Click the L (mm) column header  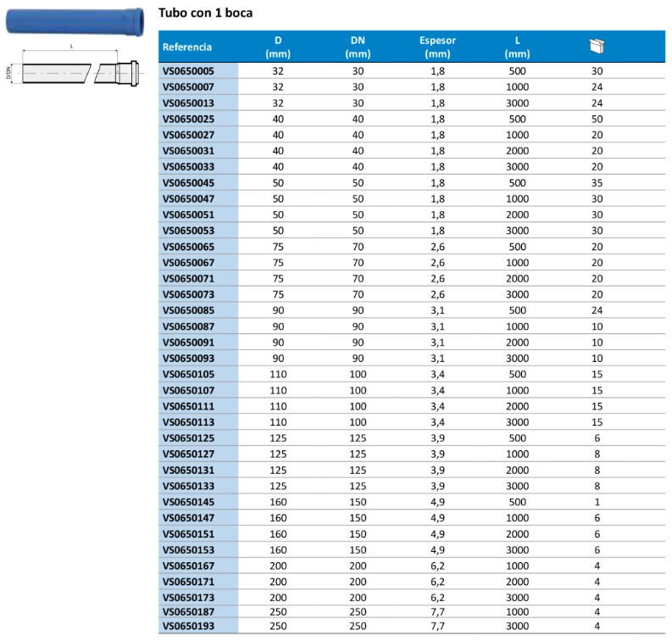pyautogui.click(x=517, y=47)
